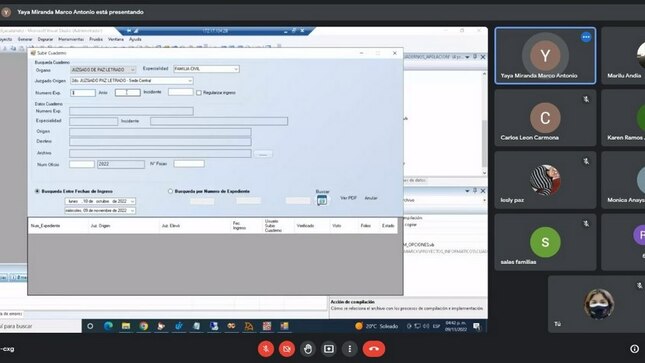Screen dimensions: 645x363
Task: Open more options three-dot menu
Action: 350,349
